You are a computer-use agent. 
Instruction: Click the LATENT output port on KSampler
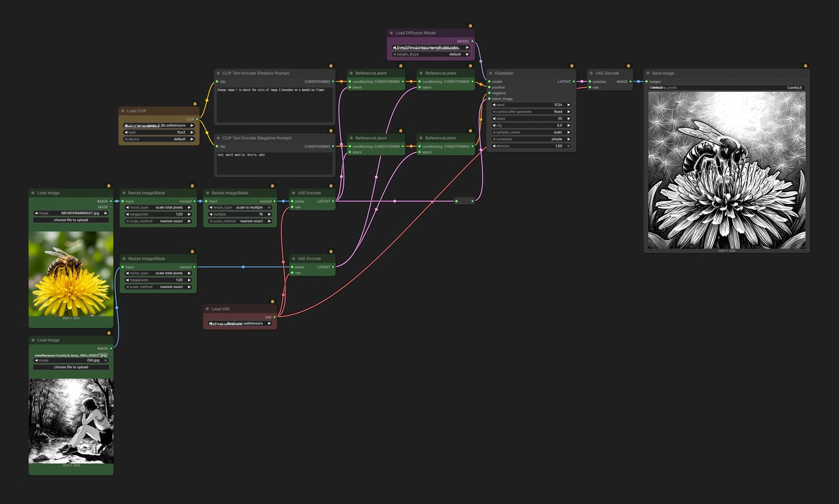[574, 81]
